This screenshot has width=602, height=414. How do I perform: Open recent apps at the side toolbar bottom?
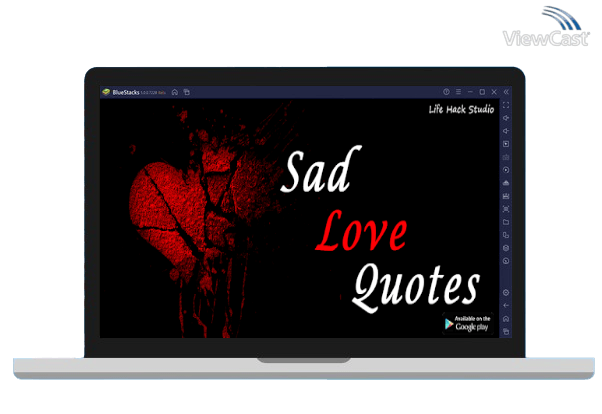click(x=506, y=331)
